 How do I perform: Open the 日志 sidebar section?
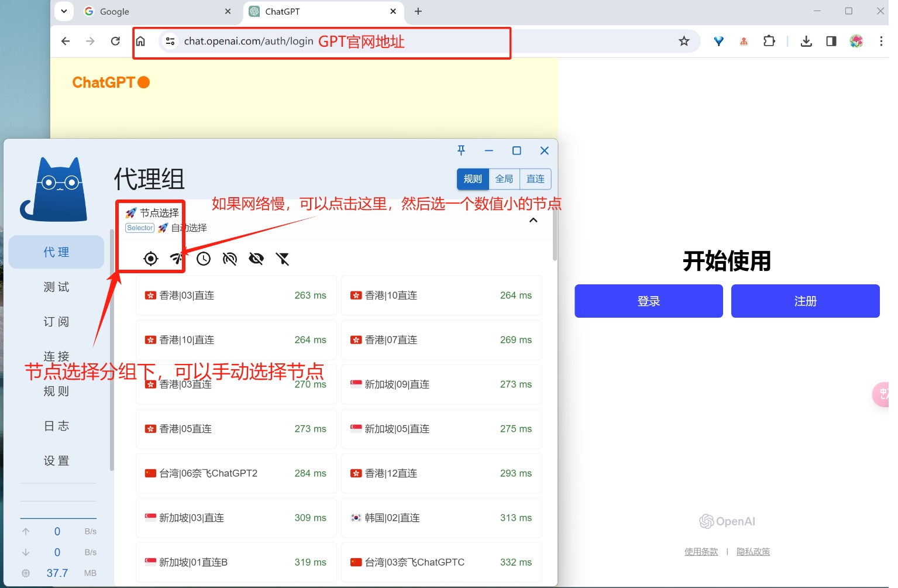coord(56,426)
